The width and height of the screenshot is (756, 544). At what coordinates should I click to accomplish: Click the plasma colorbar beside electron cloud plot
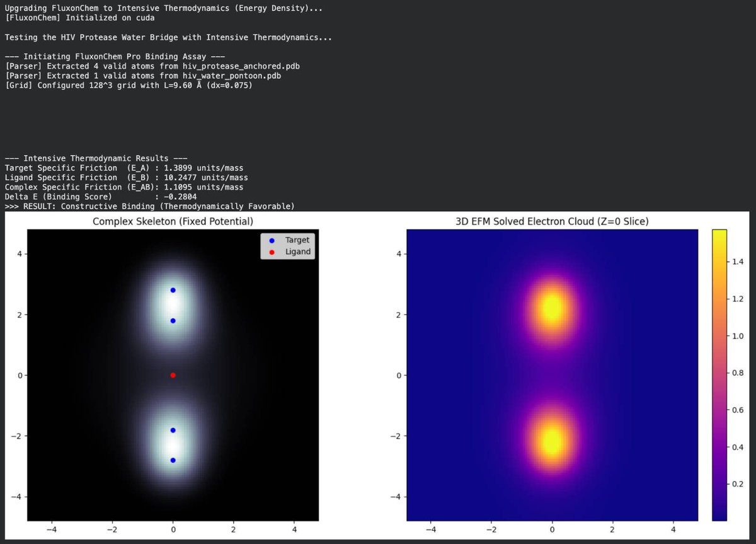point(721,375)
